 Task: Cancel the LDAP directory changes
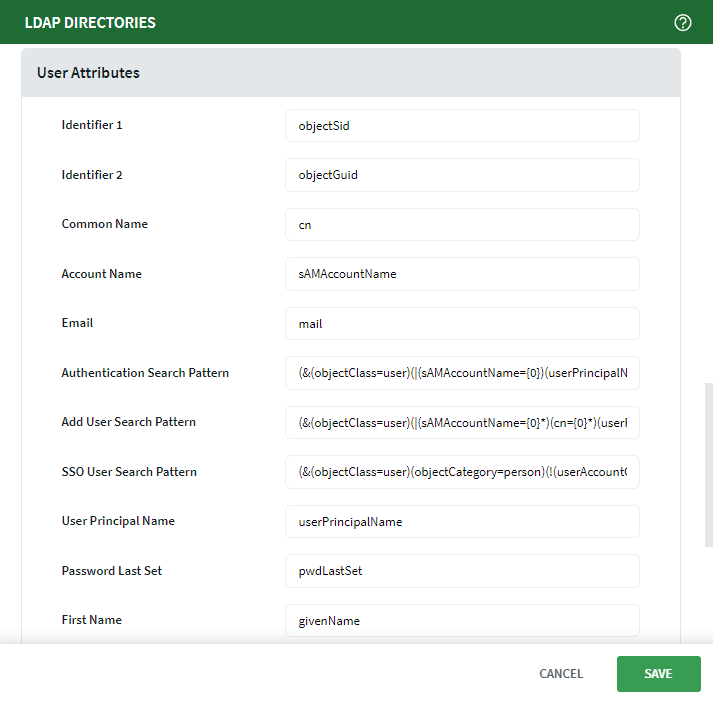coord(561,674)
